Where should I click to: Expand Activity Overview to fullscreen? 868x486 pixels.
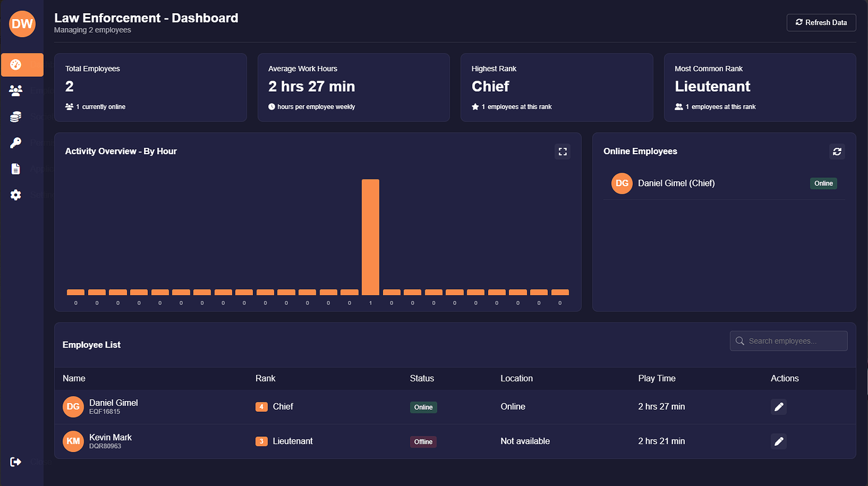click(562, 151)
